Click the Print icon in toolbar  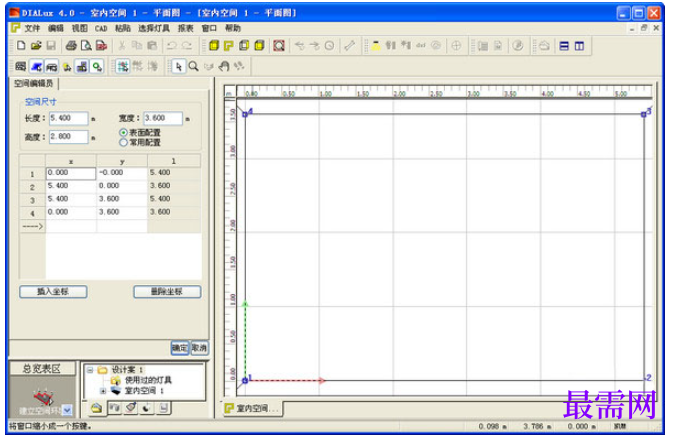pyautogui.click(x=71, y=45)
